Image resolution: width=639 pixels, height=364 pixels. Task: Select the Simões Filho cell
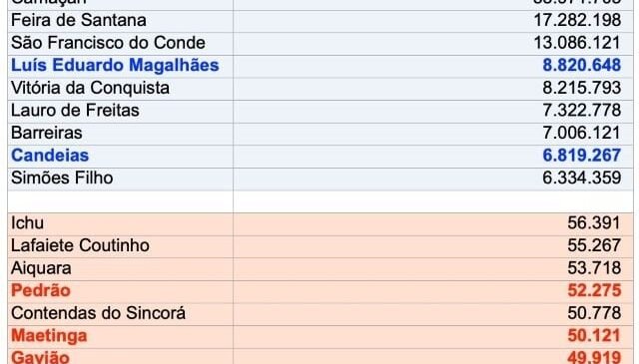[x=120, y=179]
